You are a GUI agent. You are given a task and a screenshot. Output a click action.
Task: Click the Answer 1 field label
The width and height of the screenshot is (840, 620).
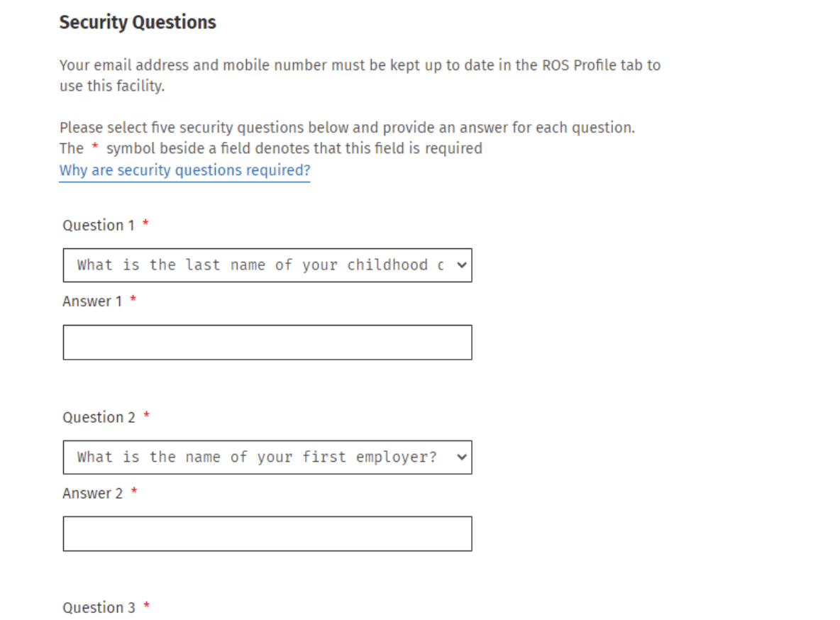tap(92, 301)
